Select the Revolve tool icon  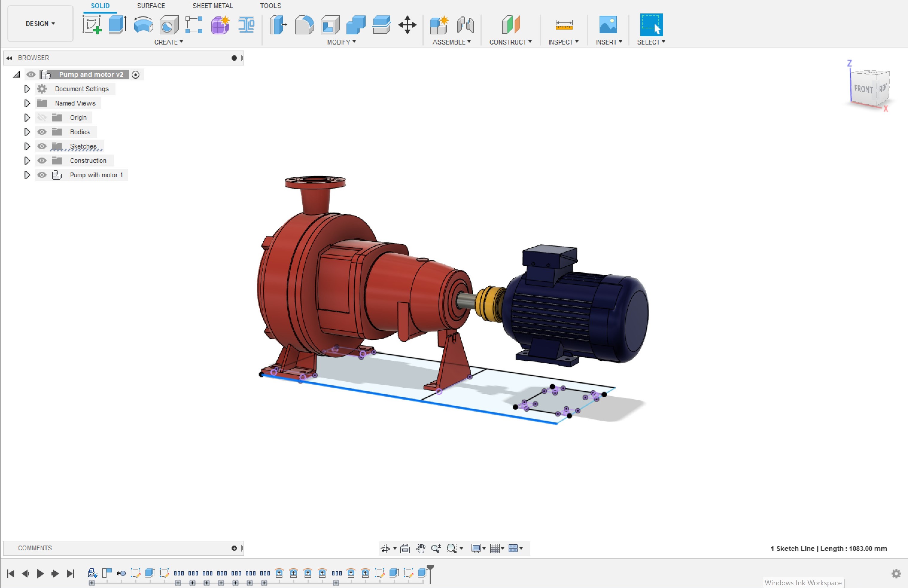[143, 25]
